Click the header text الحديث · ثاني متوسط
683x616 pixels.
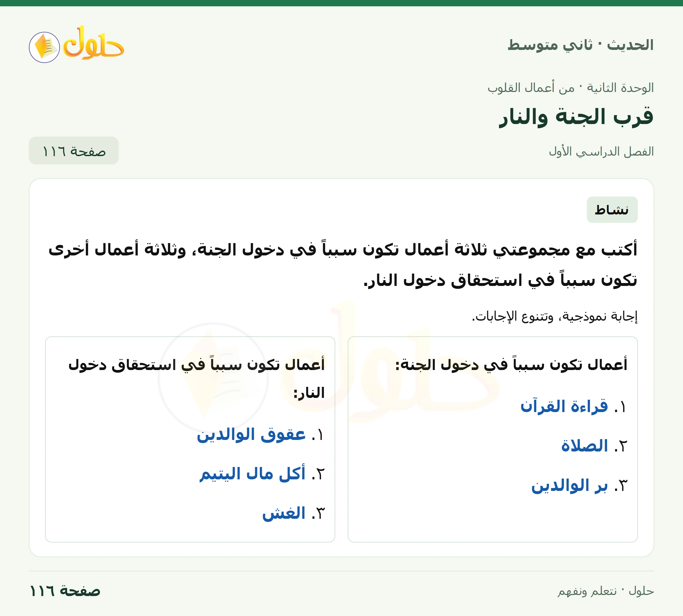(580, 45)
